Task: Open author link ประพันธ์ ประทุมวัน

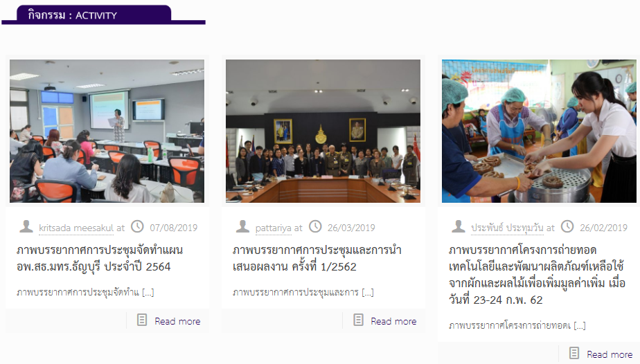Action: coord(507,228)
